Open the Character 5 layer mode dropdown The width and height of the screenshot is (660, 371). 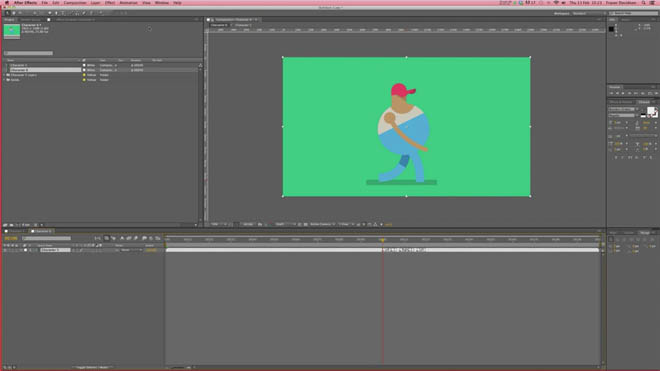pyautogui.click(x=131, y=250)
